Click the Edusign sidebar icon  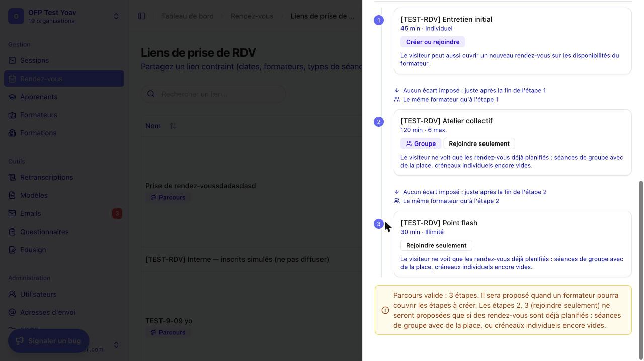point(12,250)
